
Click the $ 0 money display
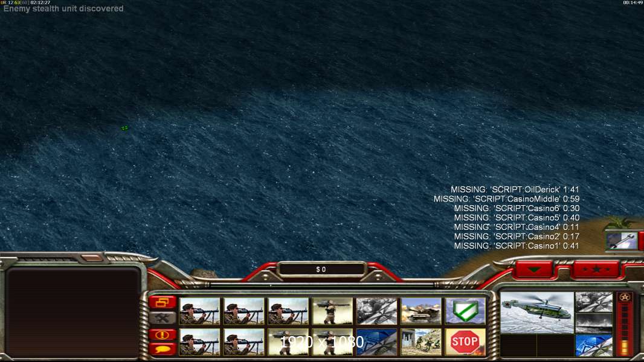321,269
